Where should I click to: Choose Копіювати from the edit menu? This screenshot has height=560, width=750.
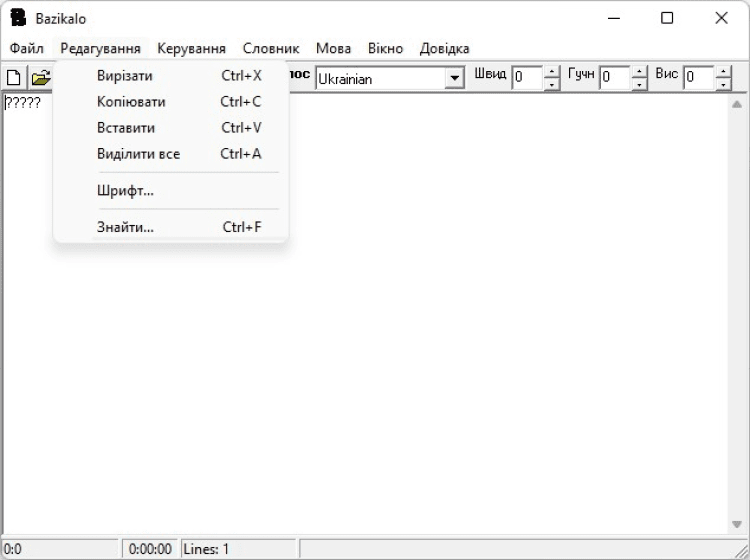[171, 101]
